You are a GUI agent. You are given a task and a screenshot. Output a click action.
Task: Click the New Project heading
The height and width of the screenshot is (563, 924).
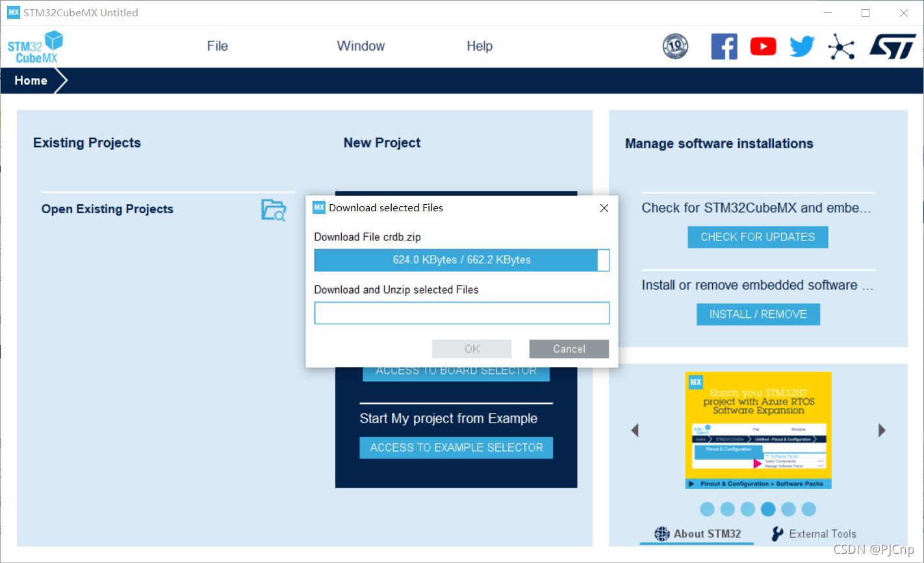pyautogui.click(x=382, y=143)
